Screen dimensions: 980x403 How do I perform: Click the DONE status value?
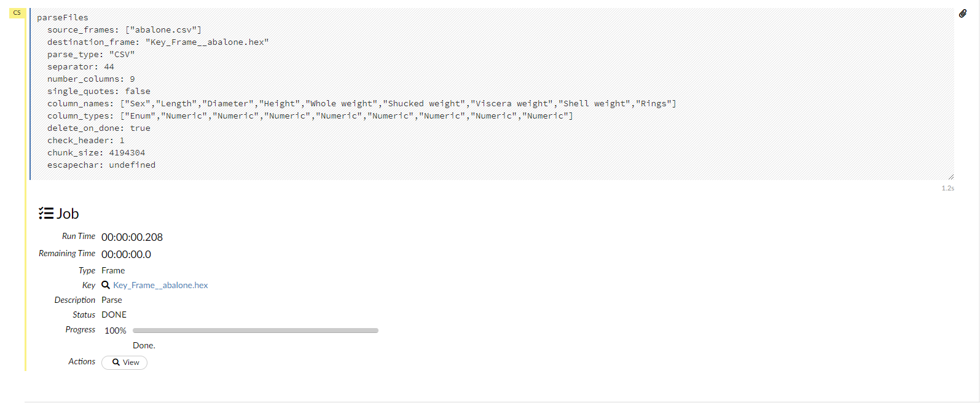point(114,314)
